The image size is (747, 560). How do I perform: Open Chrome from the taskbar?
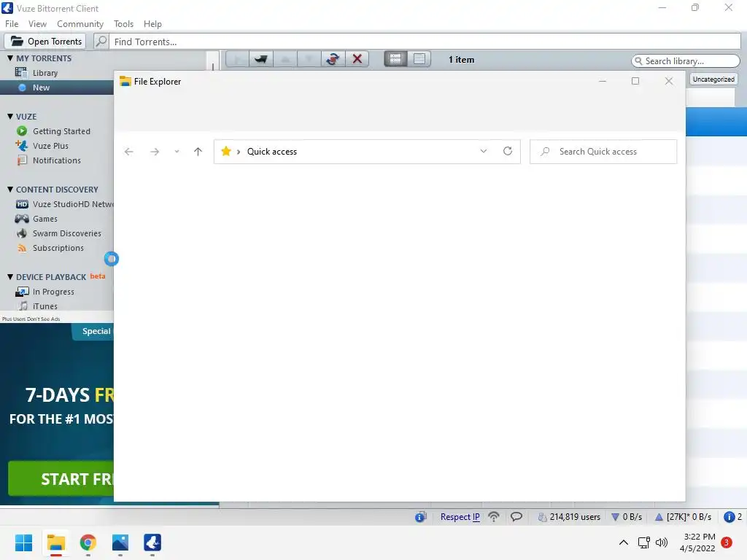(x=88, y=542)
